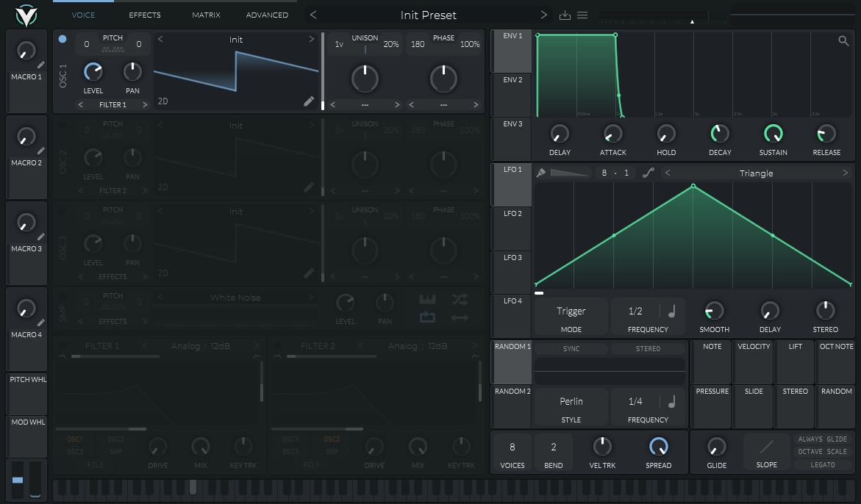Image resolution: width=861 pixels, height=504 pixels.
Task: Go to next preset with right arrow
Action: [543, 15]
